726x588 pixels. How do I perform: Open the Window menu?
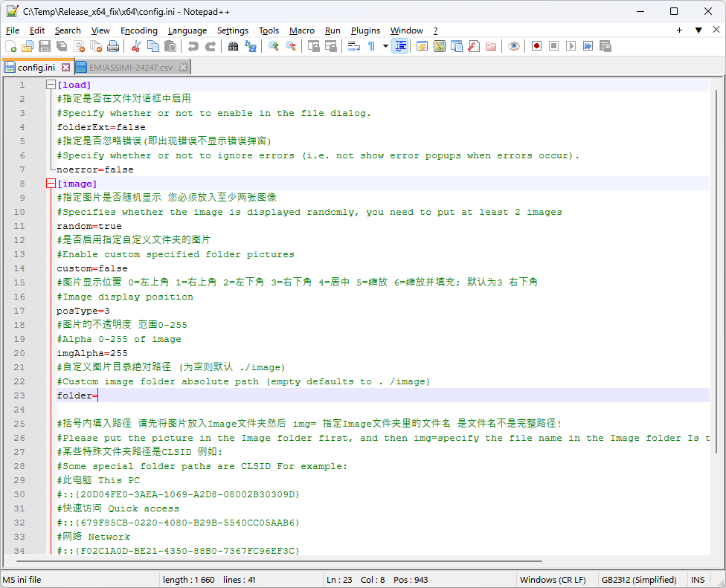(407, 30)
